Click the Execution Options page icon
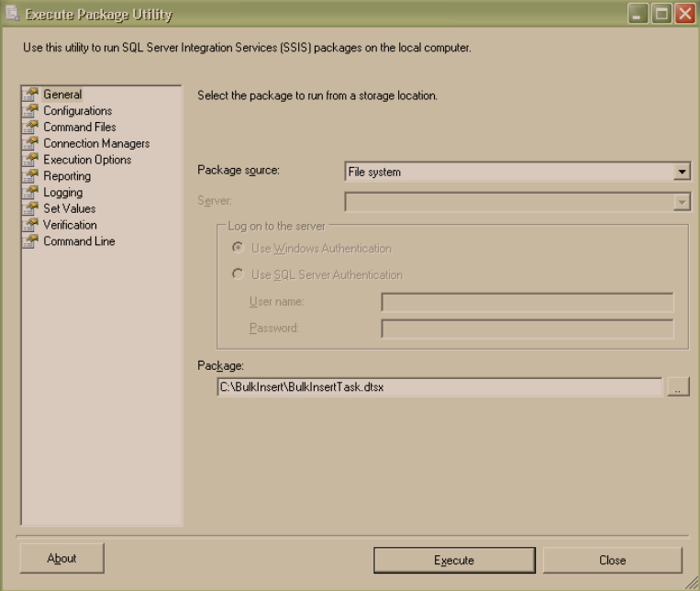Screen dimensions: 700x591 [30, 160]
